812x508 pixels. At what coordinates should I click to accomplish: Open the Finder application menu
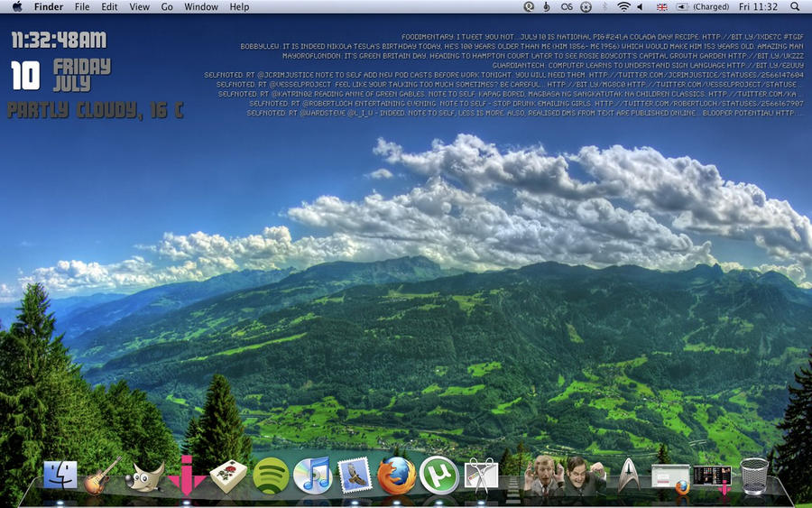click(x=49, y=6)
